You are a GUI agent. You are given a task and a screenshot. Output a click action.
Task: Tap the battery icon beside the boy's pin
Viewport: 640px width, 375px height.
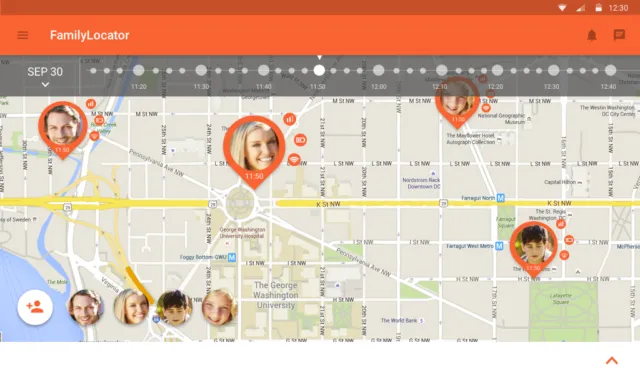pos(569,240)
